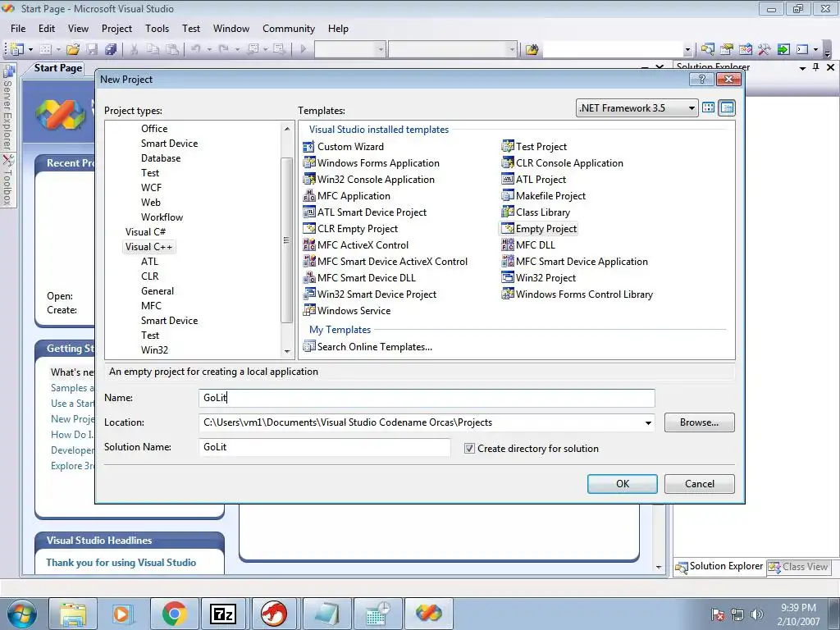This screenshot has height=630, width=840.
Task: Click Thank you for using Visual Studio headline
Action: pyautogui.click(x=121, y=563)
